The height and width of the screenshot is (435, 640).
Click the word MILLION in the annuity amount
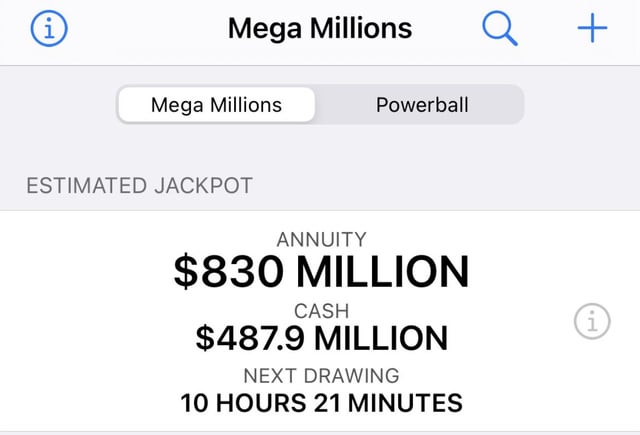point(383,271)
